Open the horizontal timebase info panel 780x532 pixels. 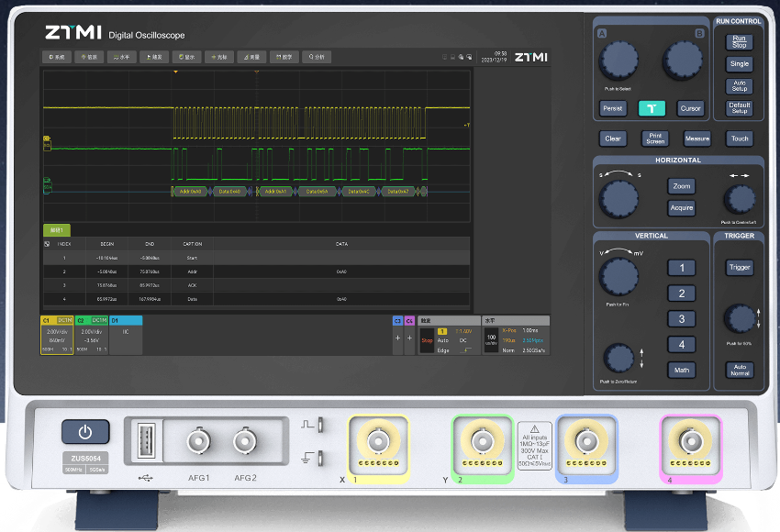pos(516,337)
